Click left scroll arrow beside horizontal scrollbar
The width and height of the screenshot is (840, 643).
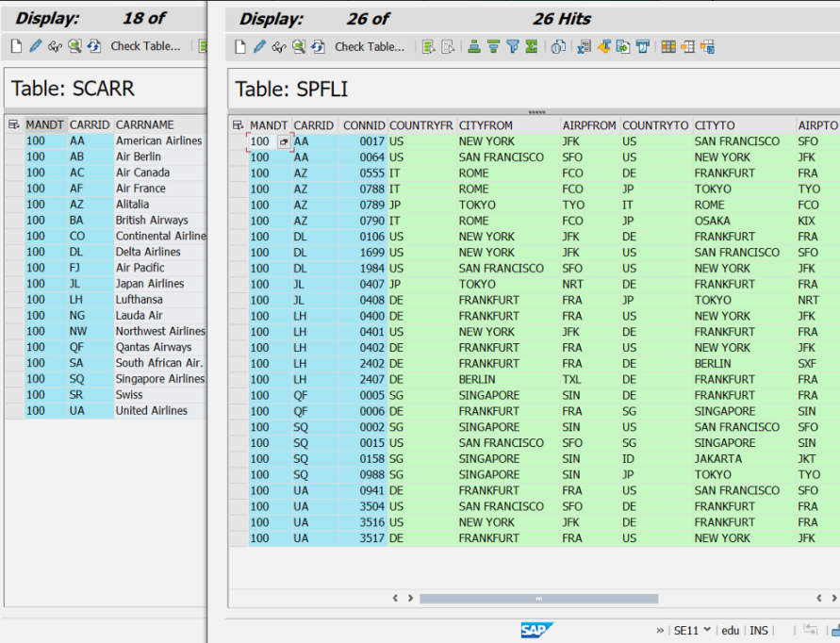point(395,598)
